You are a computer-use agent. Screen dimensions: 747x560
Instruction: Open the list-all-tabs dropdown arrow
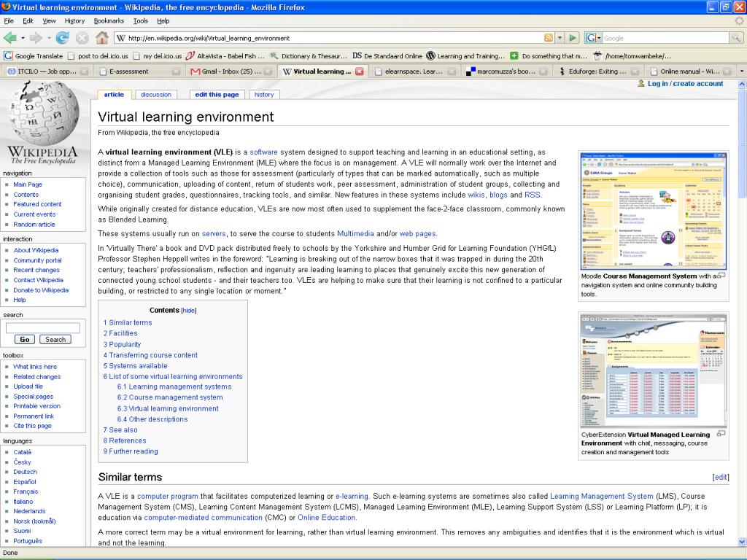coord(741,71)
